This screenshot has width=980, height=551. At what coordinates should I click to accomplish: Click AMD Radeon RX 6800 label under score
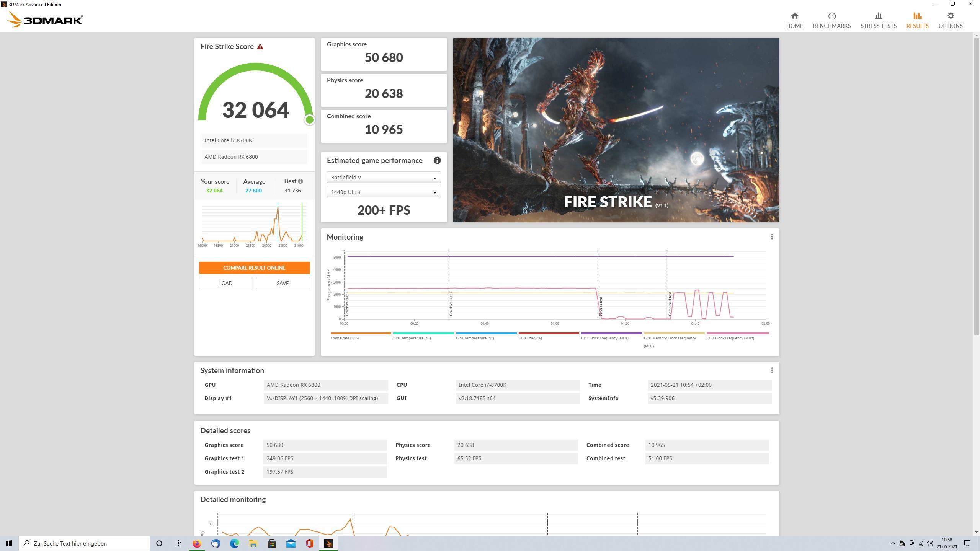pos(254,157)
